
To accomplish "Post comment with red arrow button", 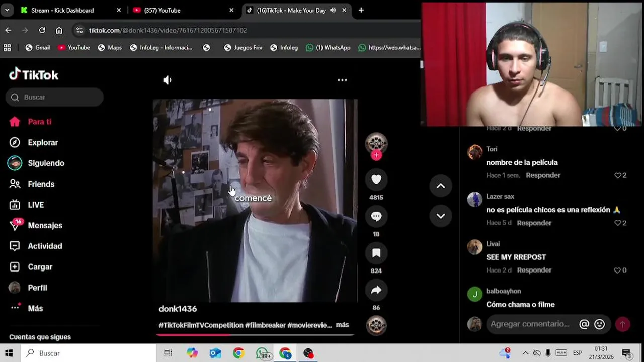I will point(622,324).
